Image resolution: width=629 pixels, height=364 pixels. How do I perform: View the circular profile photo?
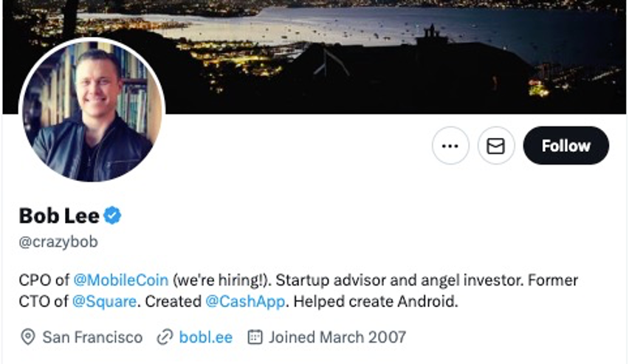[x=92, y=111]
